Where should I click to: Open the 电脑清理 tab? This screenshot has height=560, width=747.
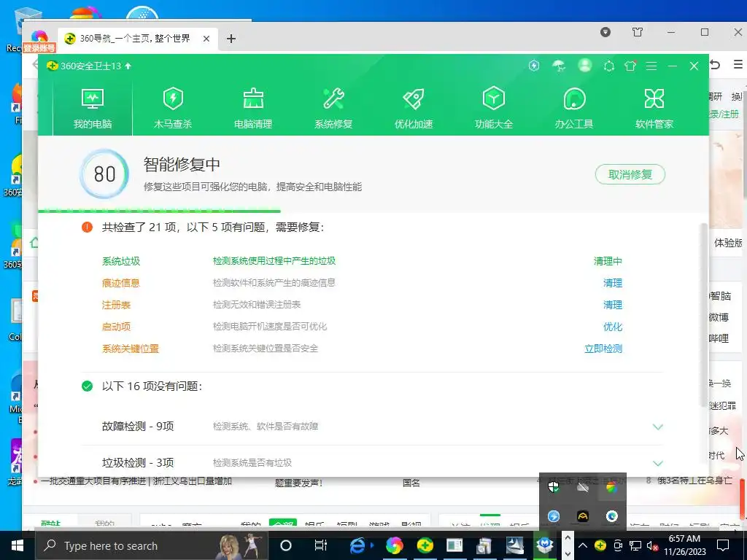(253, 109)
